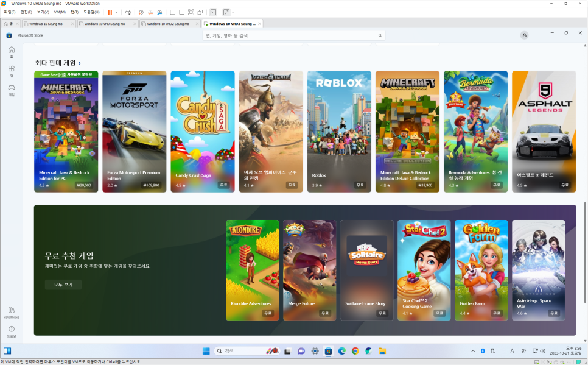Click the Store page vertical scrollbar thumb
The height and width of the screenshot is (365, 588).
(x=585, y=252)
